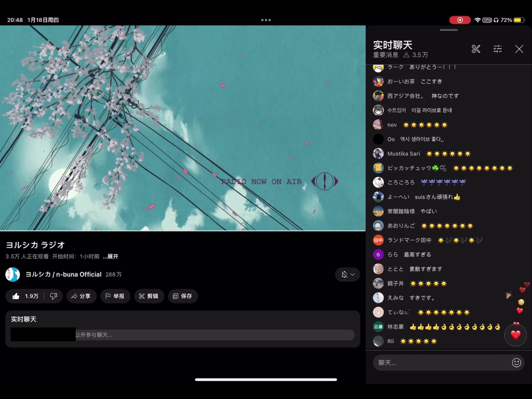
Task: Select 西アジア会社。's message 神なのです
Action: (x=445, y=96)
